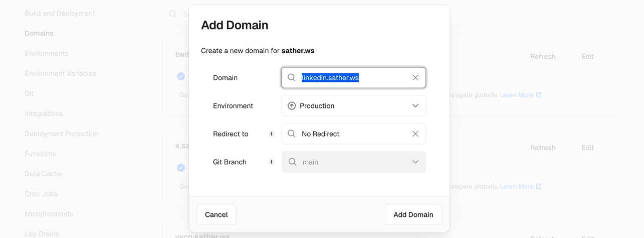
Task: Open the Environment dropdown chevron
Action: 415,106
